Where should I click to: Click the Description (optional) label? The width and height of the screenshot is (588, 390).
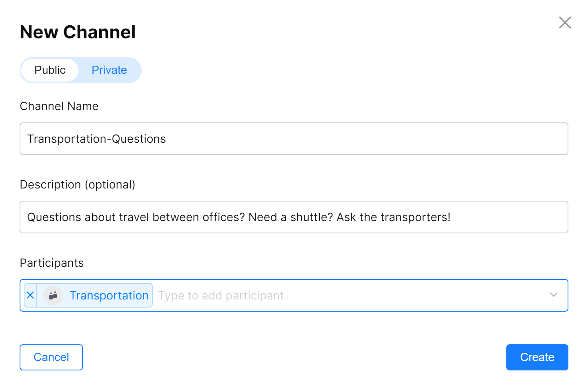point(78,185)
